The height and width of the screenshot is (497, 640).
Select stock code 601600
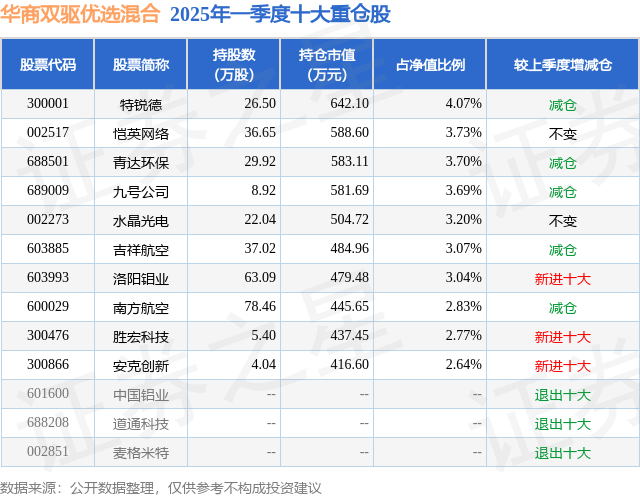pos(48,393)
